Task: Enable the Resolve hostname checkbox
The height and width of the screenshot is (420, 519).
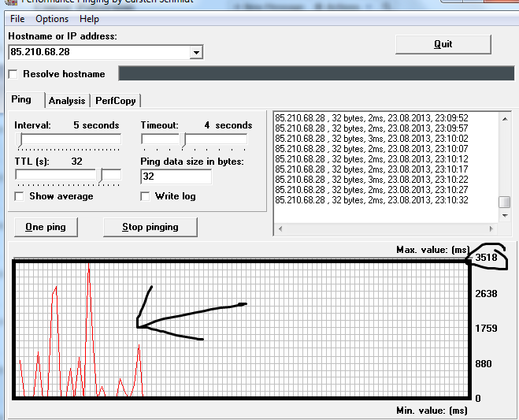Action: click(x=13, y=74)
